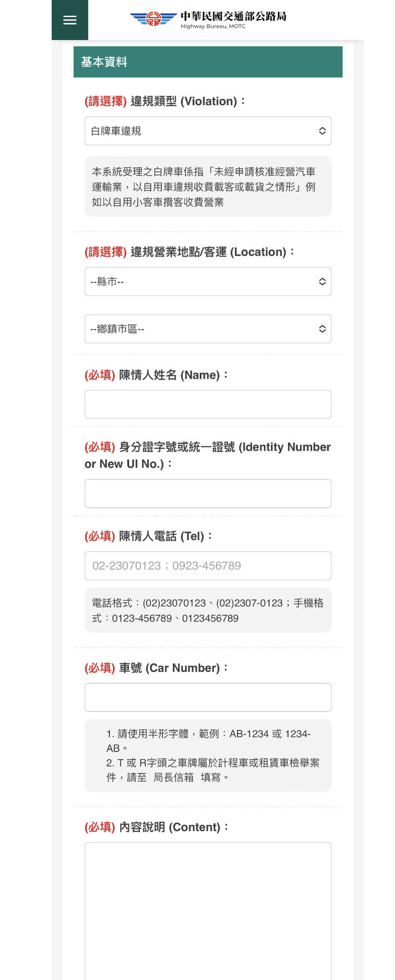The height and width of the screenshot is (980, 395).
Task: Open the --鄉鎮市區-- district dropdown
Action: pyautogui.click(x=207, y=328)
